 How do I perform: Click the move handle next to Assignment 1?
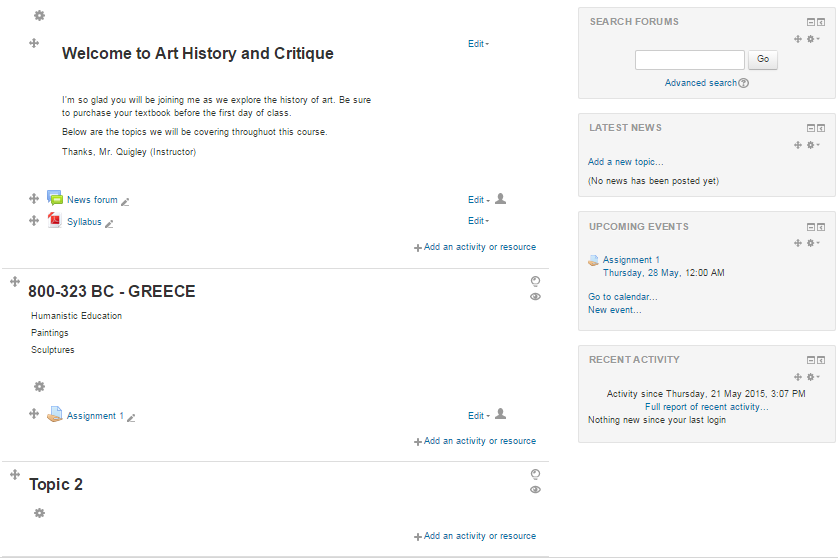click(34, 414)
